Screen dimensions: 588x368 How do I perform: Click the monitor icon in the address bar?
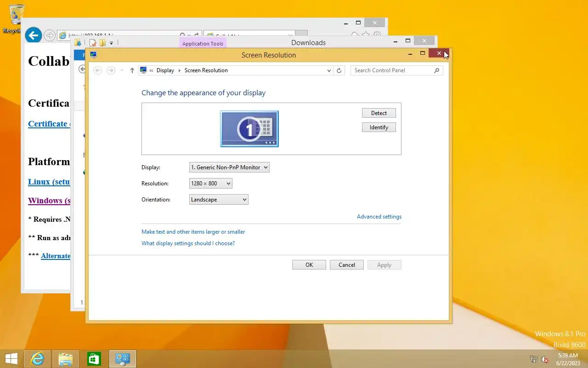click(143, 70)
